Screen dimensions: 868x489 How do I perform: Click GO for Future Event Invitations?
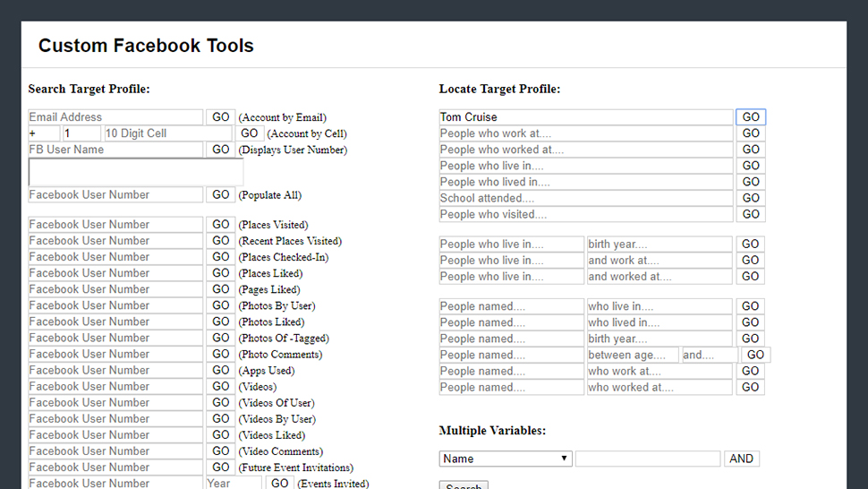pyautogui.click(x=221, y=467)
